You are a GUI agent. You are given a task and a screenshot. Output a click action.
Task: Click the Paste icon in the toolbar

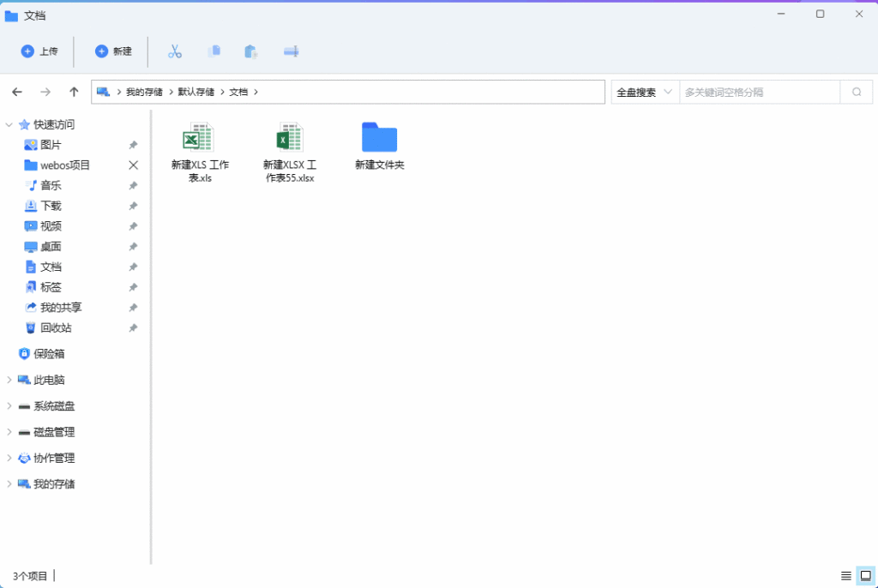(x=250, y=51)
